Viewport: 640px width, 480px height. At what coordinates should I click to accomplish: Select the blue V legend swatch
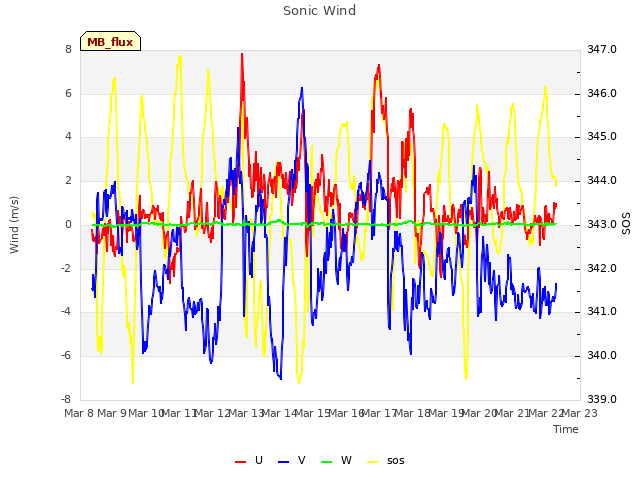(283, 462)
